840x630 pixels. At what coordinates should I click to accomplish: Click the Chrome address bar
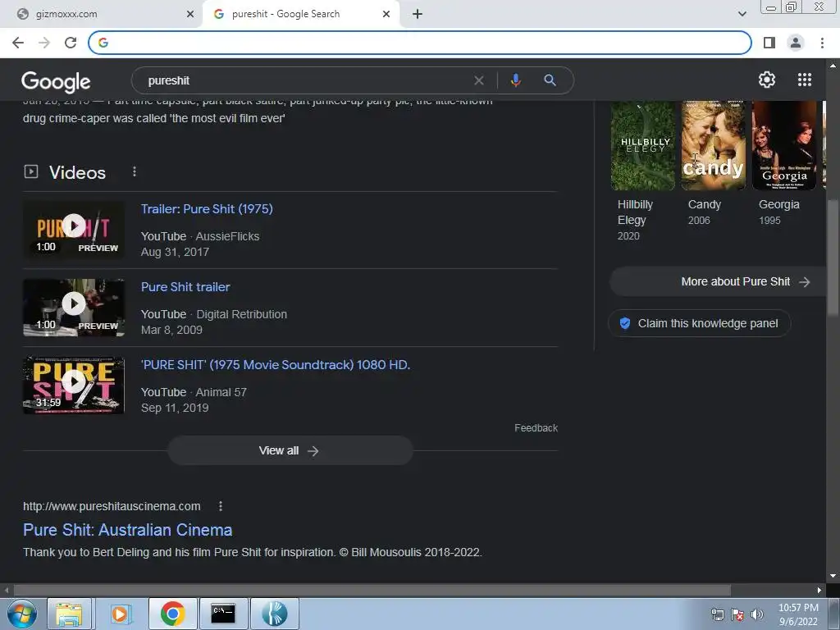tap(420, 43)
